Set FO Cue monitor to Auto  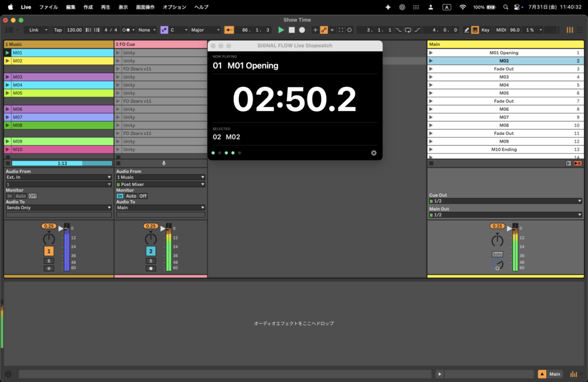[131, 196]
